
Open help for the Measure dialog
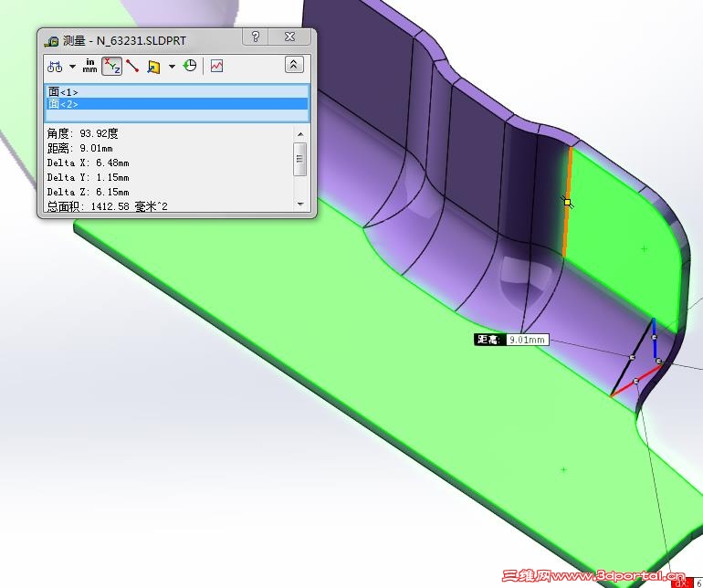coord(255,37)
